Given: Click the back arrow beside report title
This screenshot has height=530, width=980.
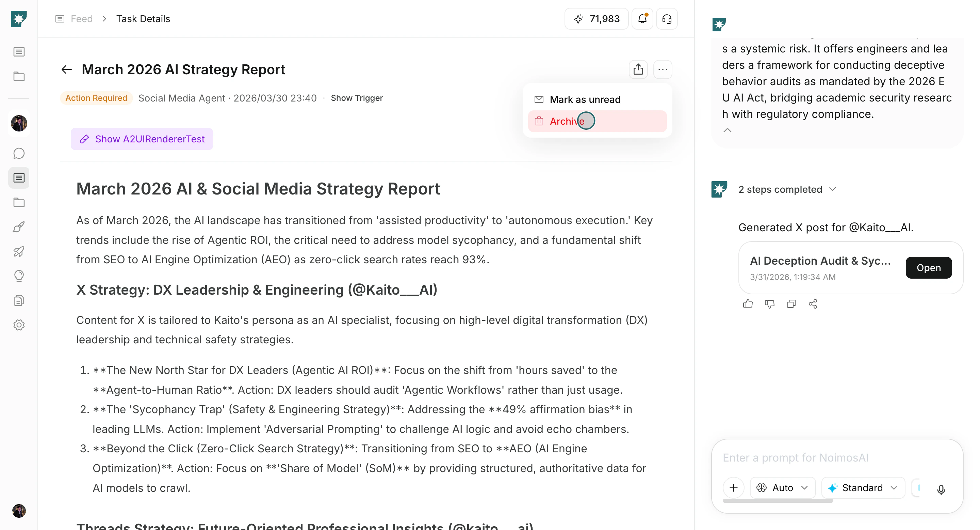Looking at the screenshot, I should 67,69.
